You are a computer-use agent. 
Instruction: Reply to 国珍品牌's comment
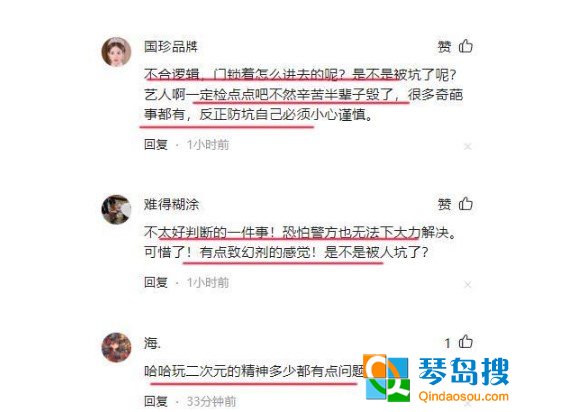click(156, 144)
